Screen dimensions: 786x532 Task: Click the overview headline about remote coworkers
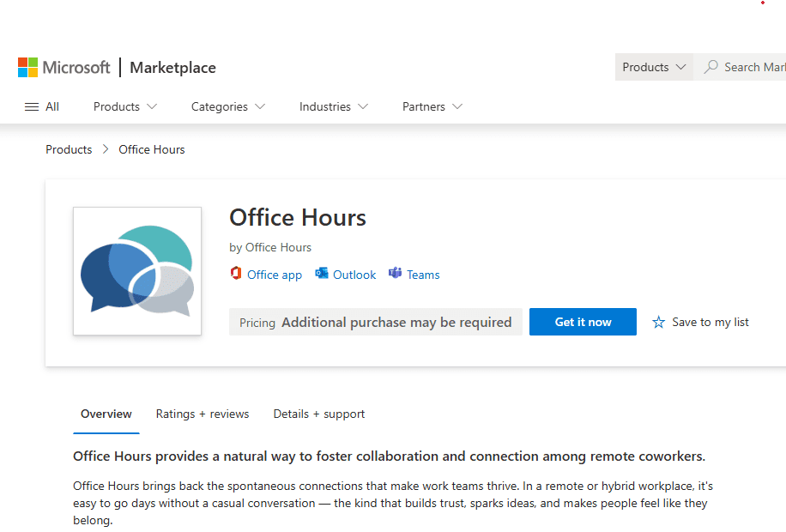[x=389, y=456]
